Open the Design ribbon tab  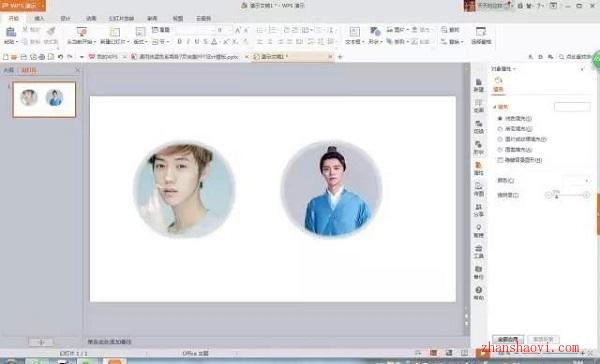pyautogui.click(x=65, y=18)
